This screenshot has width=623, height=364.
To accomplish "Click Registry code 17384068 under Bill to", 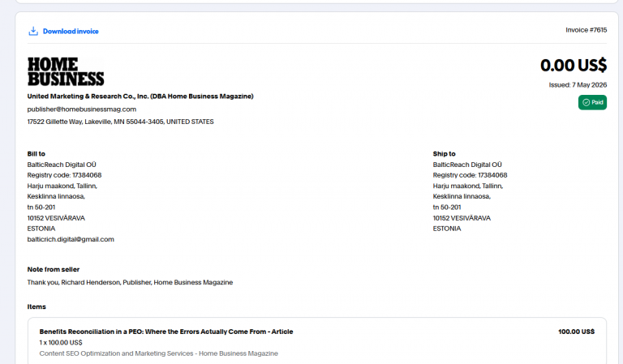I will 64,175.
